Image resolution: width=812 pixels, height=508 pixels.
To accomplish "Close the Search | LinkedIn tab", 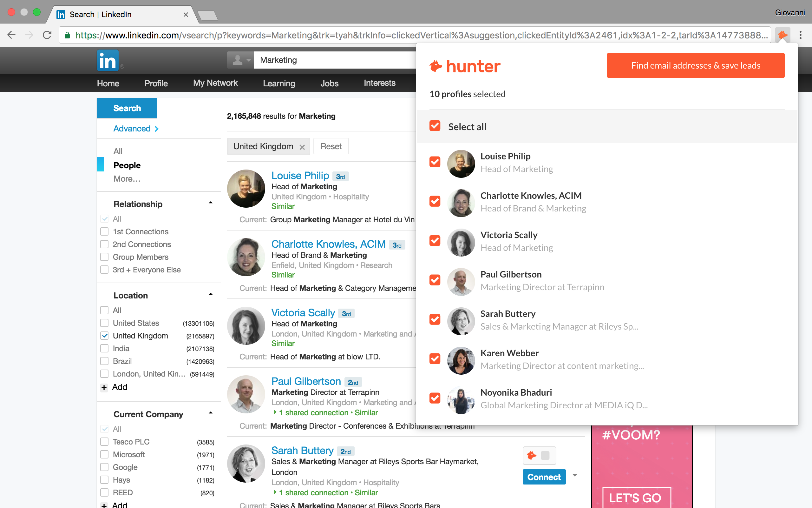I will tap(186, 15).
